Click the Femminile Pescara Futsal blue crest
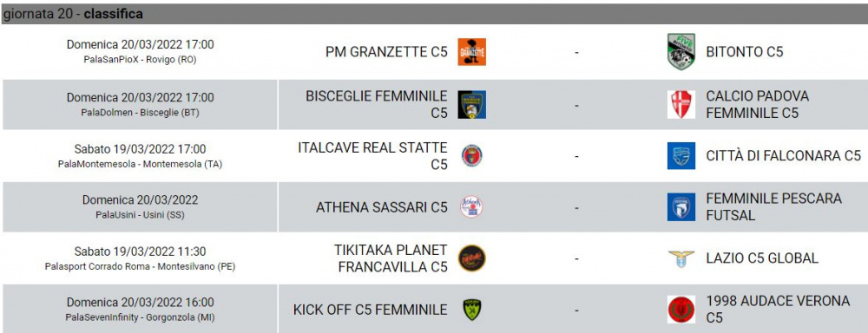This screenshot has height=333, width=868. 681,207
